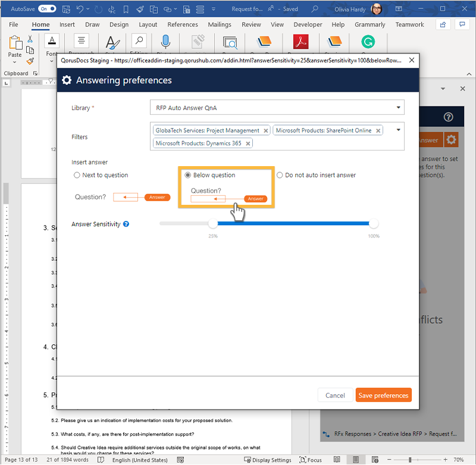Click the Cut scissors icon
Screen dimensions: 476x465
click(30, 39)
